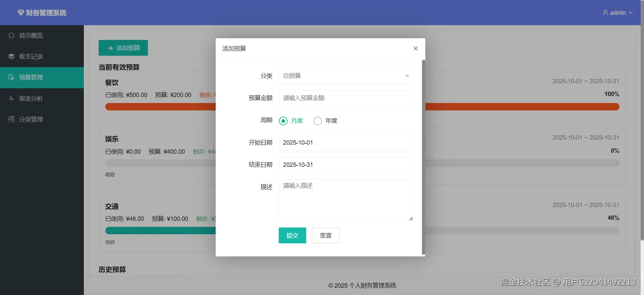644x295 pixels.
Task: Click the layers icon beside 收支记录
Action: pyautogui.click(x=11, y=56)
